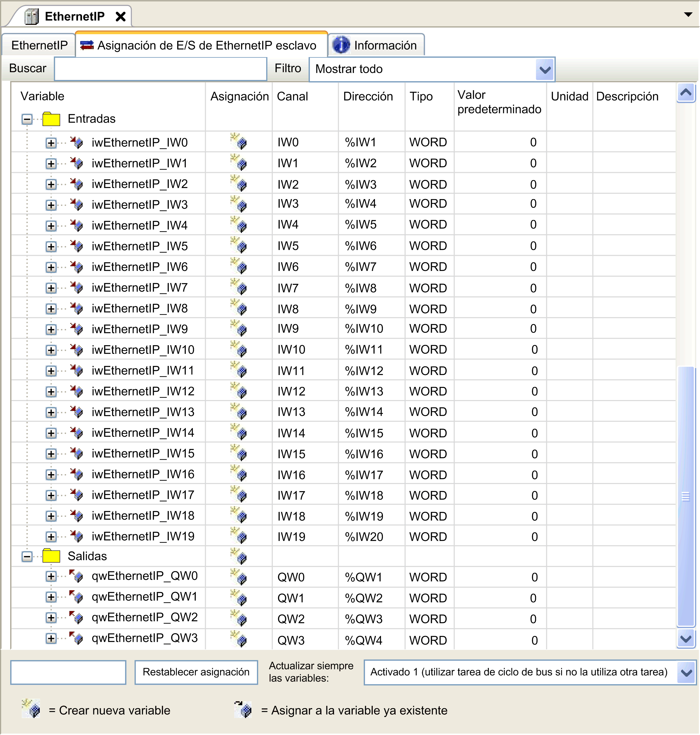Click the mapping icon for the Salidas folder
This screenshot has height=735, width=700.
239,556
